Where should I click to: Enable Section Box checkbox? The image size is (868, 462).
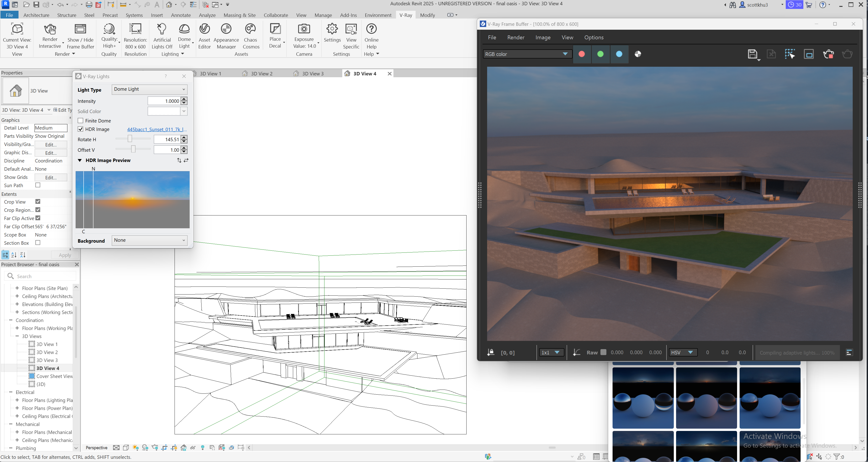click(x=38, y=243)
